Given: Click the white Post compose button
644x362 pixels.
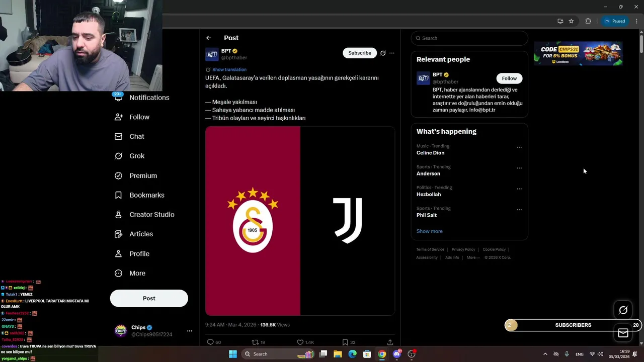Looking at the screenshot, I should (x=149, y=298).
